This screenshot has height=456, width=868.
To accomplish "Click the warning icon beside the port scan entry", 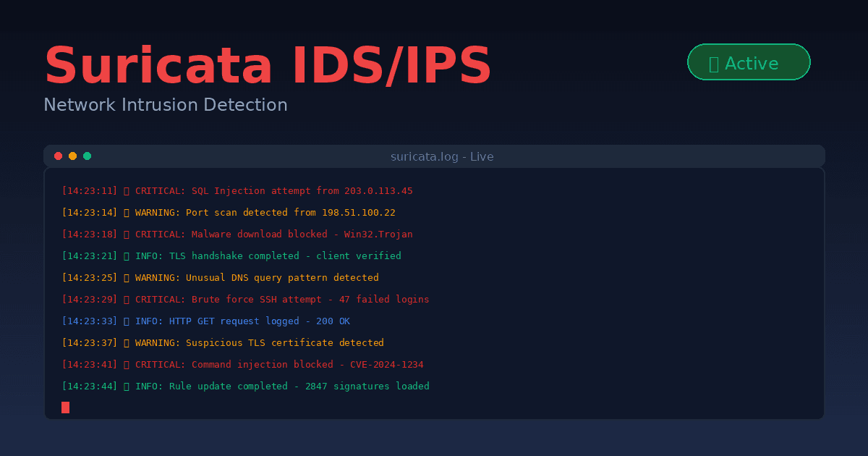I will coord(126,212).
